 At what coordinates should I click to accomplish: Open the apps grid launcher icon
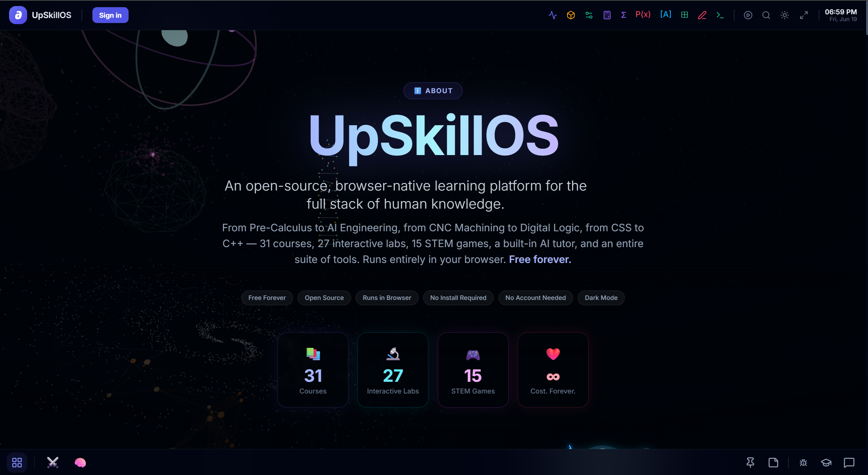click(17, 463)
